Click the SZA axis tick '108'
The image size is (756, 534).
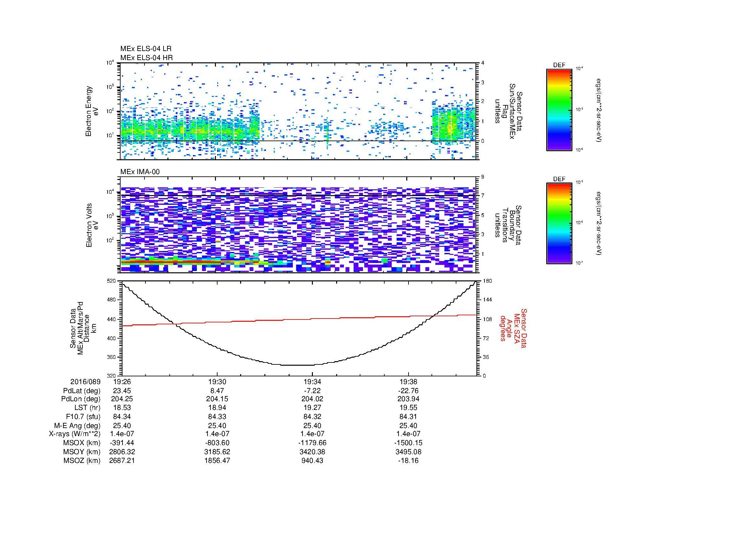[x=487, y=319]
